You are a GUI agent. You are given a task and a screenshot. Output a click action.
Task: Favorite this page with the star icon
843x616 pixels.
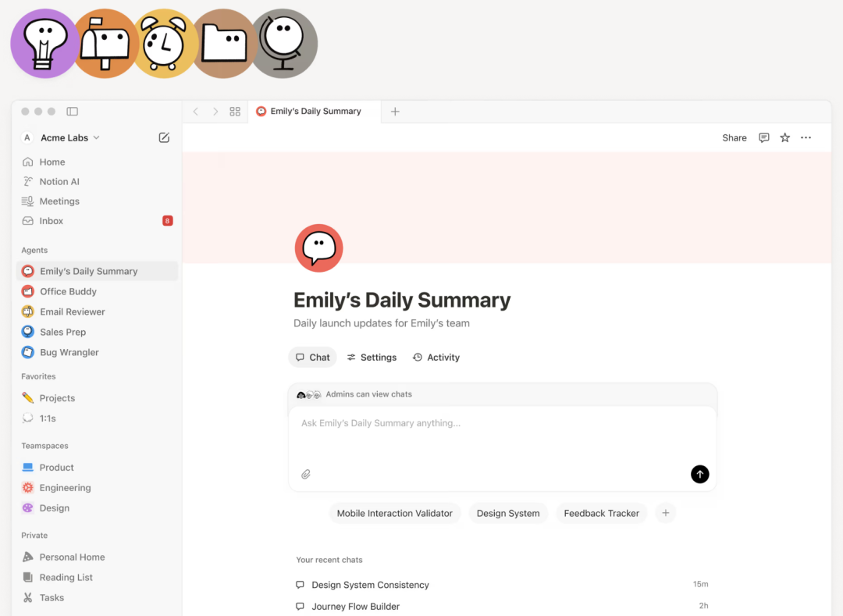(785, 137)
